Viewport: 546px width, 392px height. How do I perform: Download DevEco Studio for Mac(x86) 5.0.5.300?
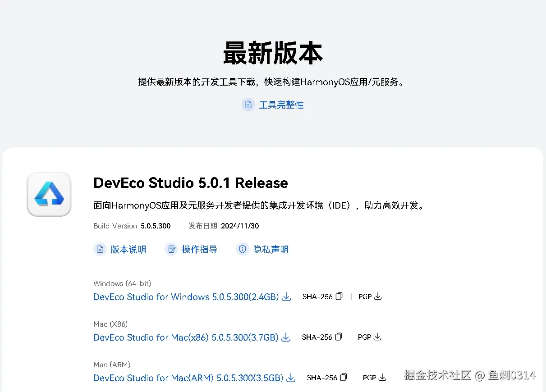tap(186, 337)
